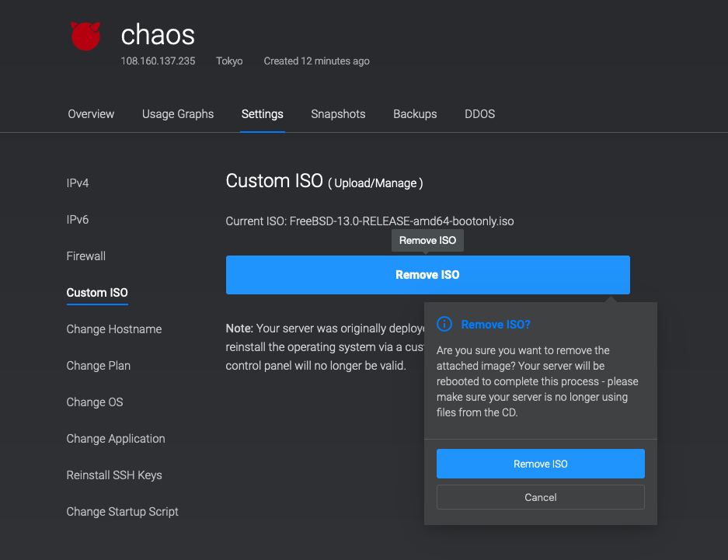728x560 pixels.
Task: Click the red FreeBSD daemon logo
Action: click(x=85, y=36)
